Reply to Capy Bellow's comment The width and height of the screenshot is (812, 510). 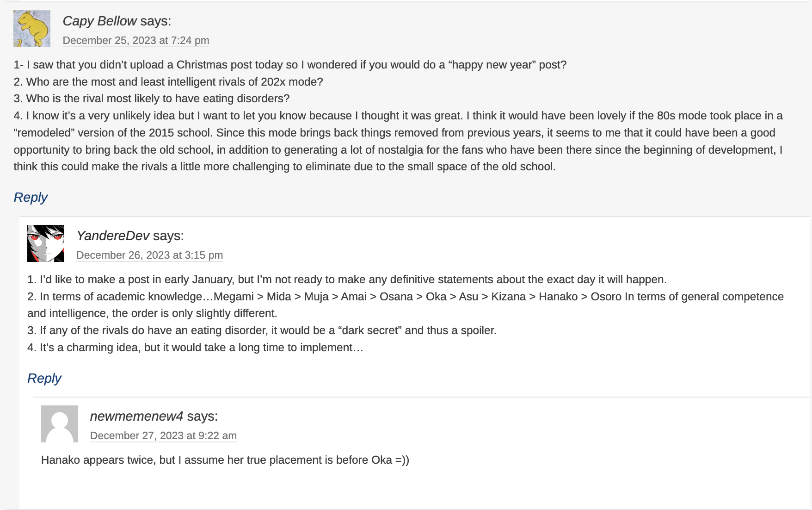pos(31,198)
